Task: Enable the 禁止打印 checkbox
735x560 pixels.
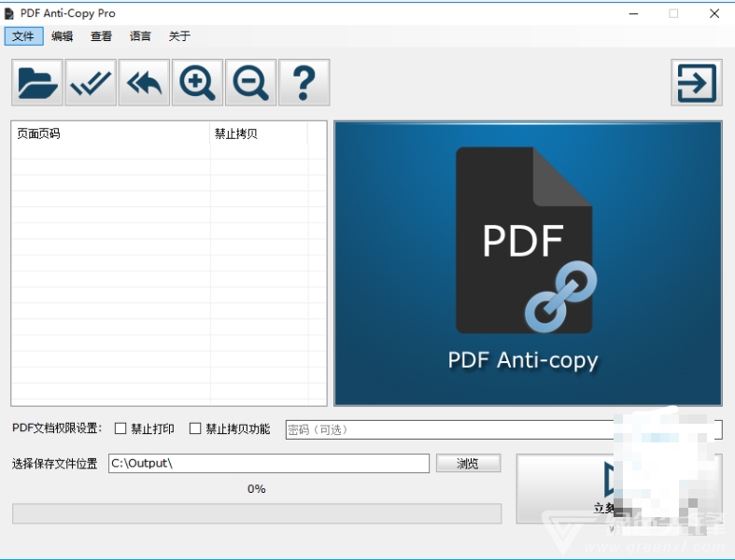Action: 120,428
